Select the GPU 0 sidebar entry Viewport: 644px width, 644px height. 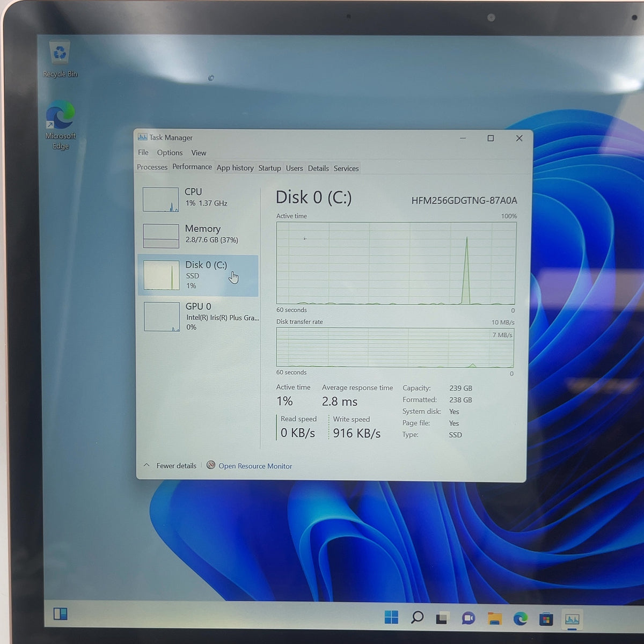click(x=198, y=317)
